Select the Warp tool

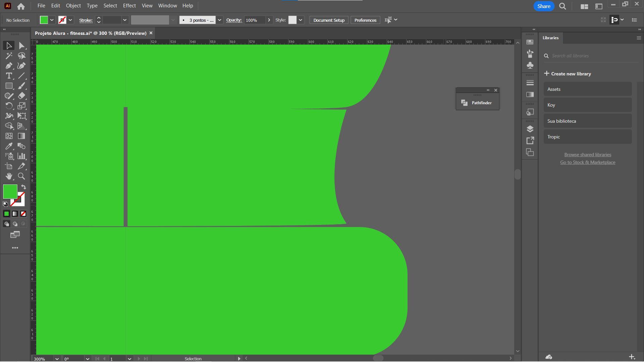[x=9, y=116]
